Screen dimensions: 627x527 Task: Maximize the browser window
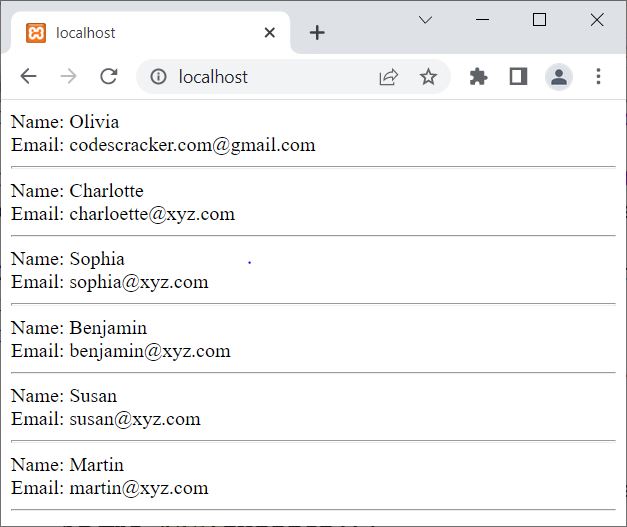click(x=539, y=20)
